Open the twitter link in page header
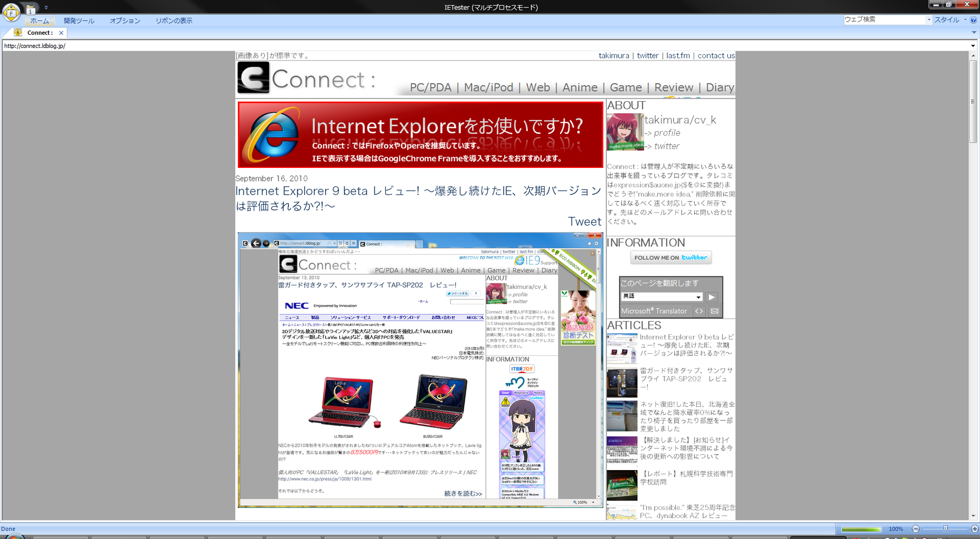 click(x=647, y=55)
